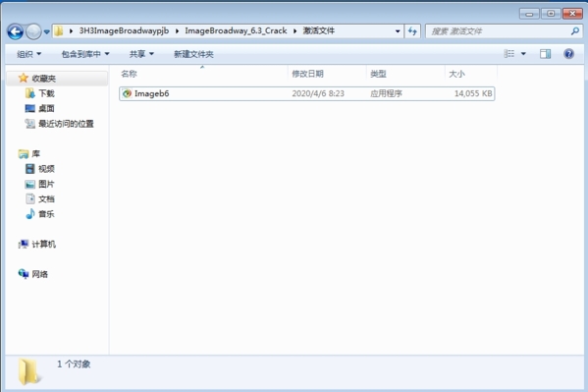Click the 网络 network icon

24,274
